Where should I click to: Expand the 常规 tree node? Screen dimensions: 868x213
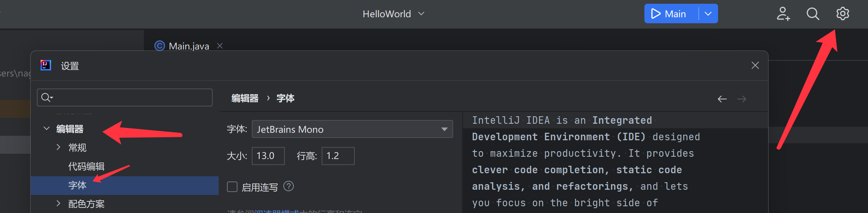58,147
